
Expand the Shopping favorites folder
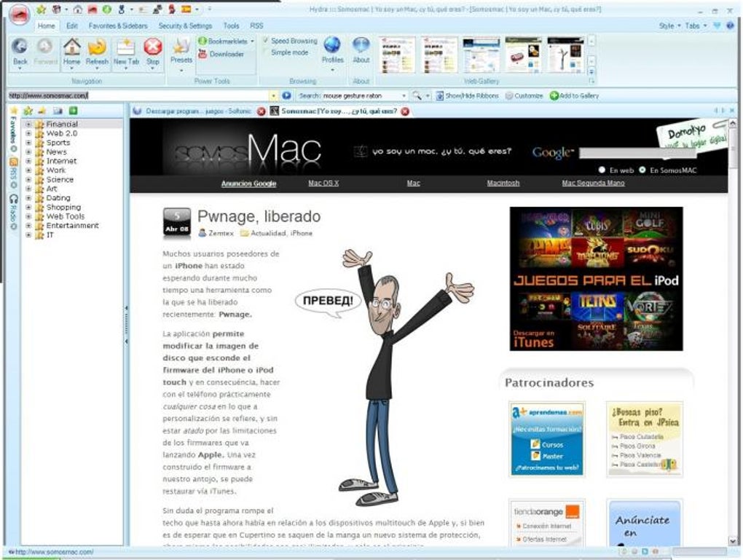[28, 207]
